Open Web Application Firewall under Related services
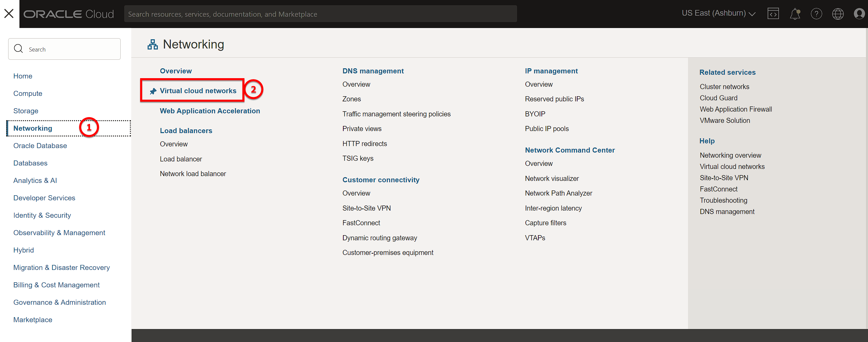 click(736, 109)
